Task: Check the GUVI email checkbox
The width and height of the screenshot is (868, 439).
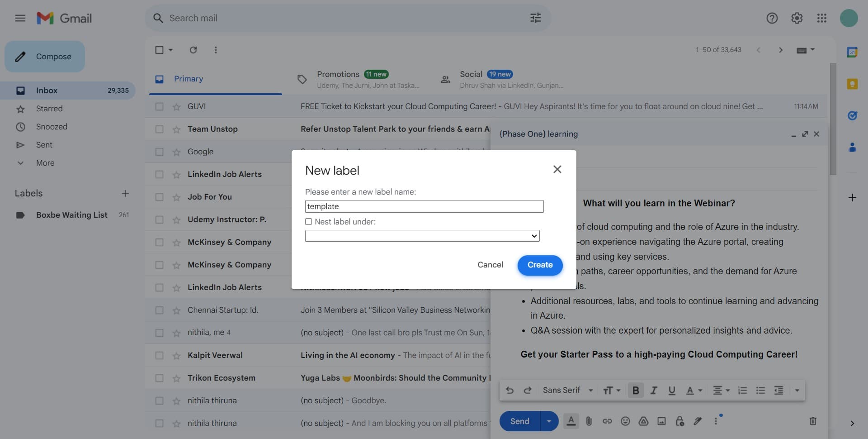Action: tap(159, 106)
